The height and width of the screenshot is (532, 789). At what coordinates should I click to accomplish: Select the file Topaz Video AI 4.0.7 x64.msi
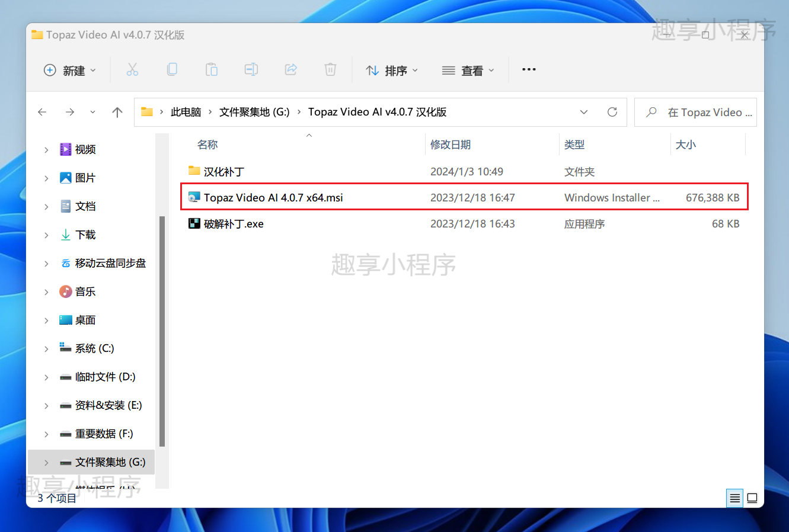click(273, 198)
